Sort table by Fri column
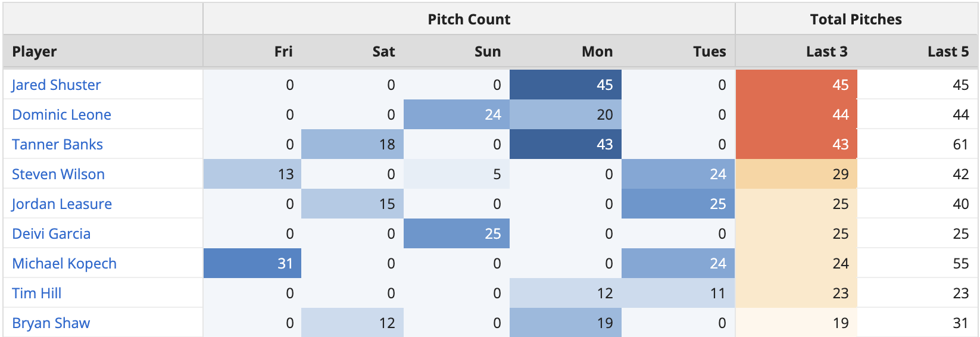 [283, 52]
